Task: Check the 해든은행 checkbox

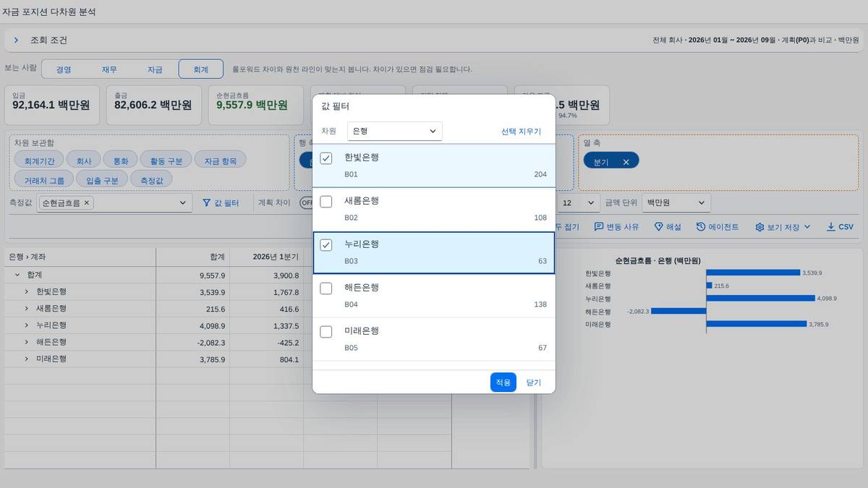Action: click(326, 288)
